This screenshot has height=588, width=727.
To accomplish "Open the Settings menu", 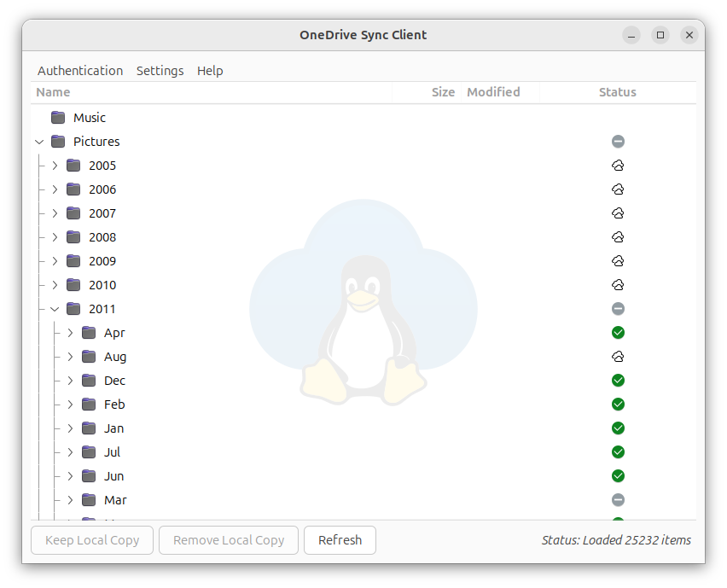I will point(160,71).
